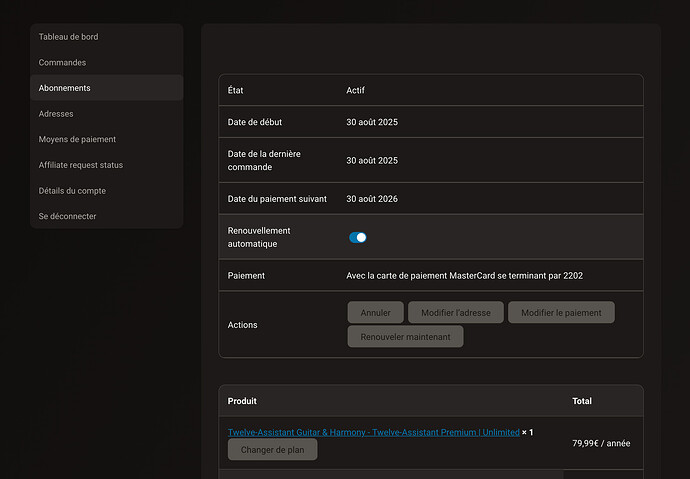The width and height of the screenshot is (690, 479).
Task: Disable the Renouvellement automatique toggle
Action: 357,237
